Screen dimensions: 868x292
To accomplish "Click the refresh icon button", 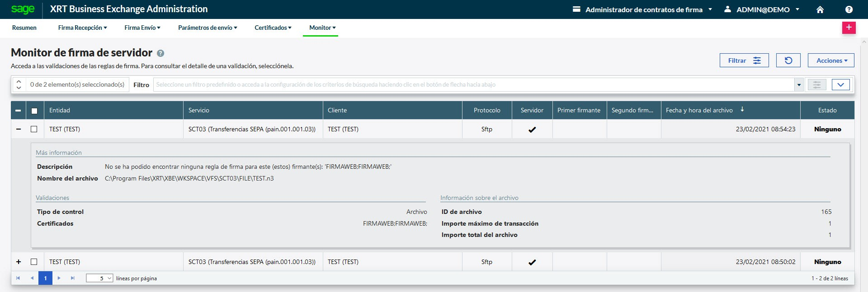I will (x=788, y=60).
